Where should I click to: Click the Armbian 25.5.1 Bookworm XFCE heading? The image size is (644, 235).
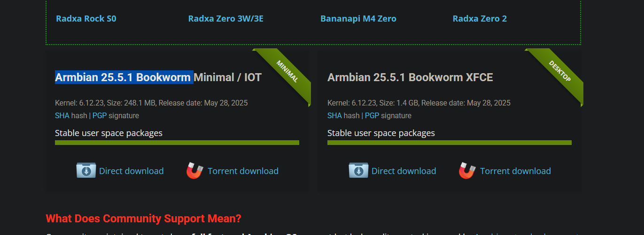pyautogui.click(x=410, y=77)
